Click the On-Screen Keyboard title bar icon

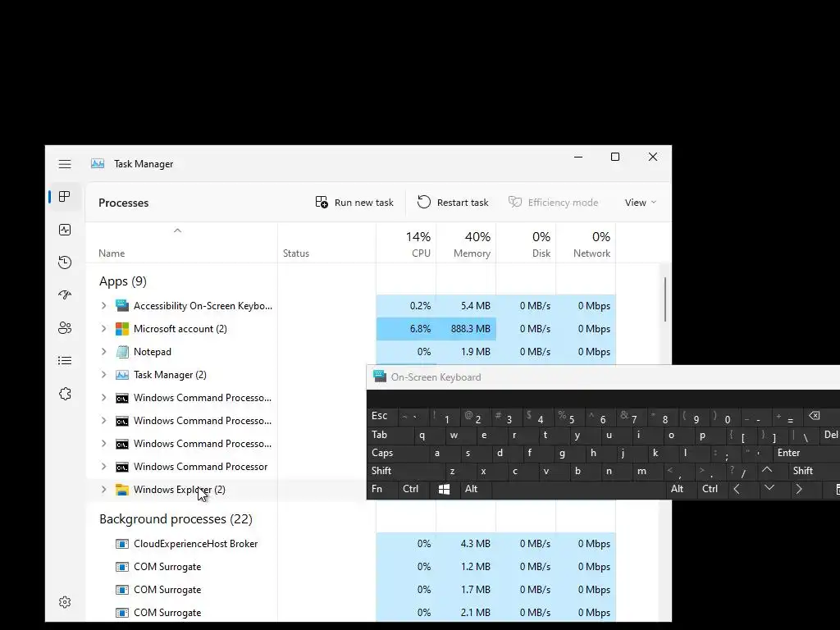380,377
